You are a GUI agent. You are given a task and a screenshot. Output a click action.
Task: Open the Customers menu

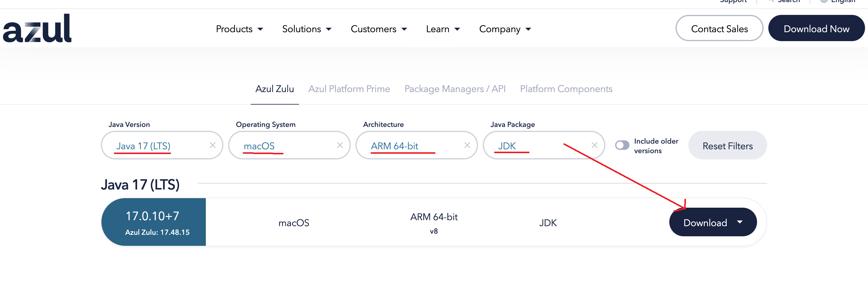point(379,29)
